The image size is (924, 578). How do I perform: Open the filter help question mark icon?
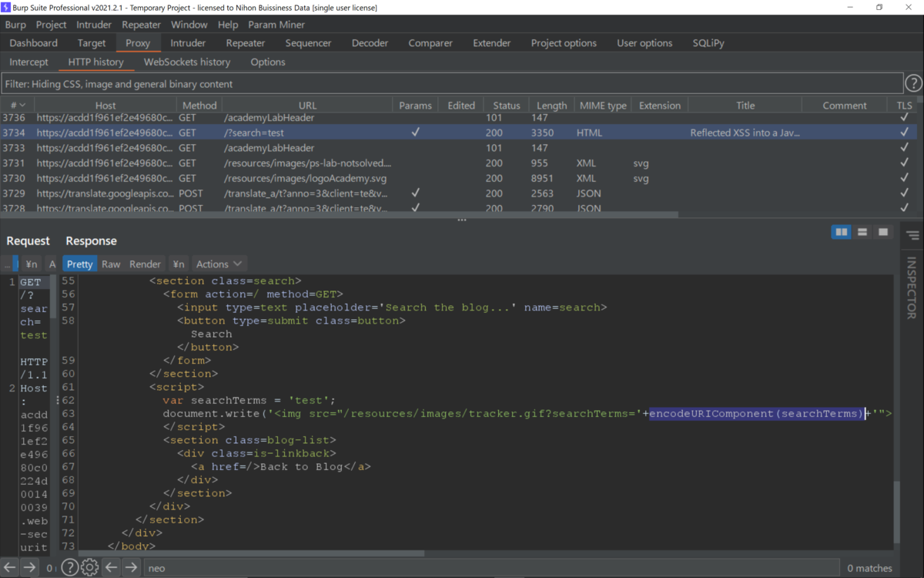[x=913, y=83]
